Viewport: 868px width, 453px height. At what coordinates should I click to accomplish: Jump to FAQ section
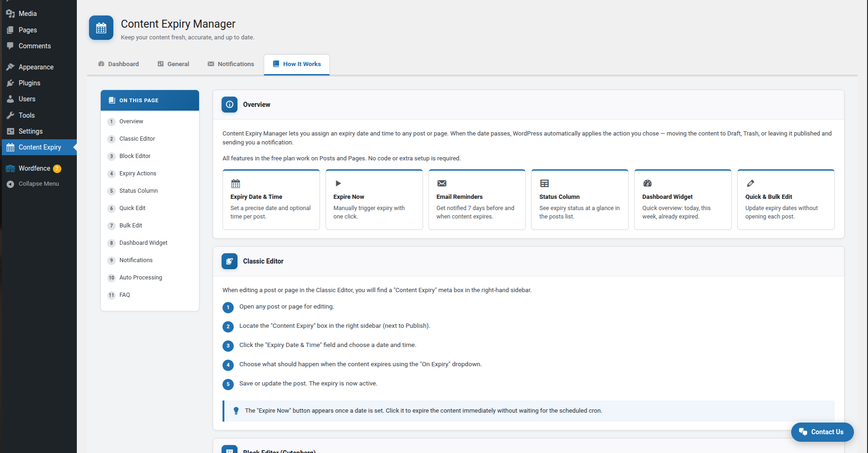[150, 295]
